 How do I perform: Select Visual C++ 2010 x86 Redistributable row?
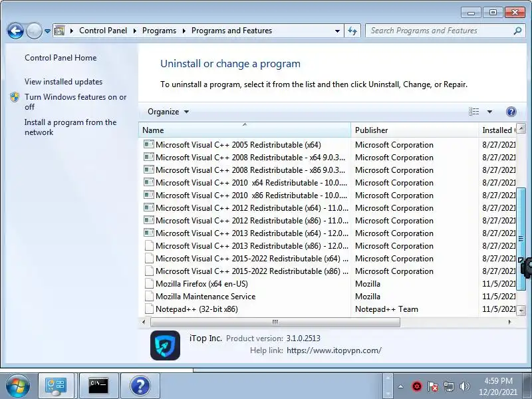(327, 196)
